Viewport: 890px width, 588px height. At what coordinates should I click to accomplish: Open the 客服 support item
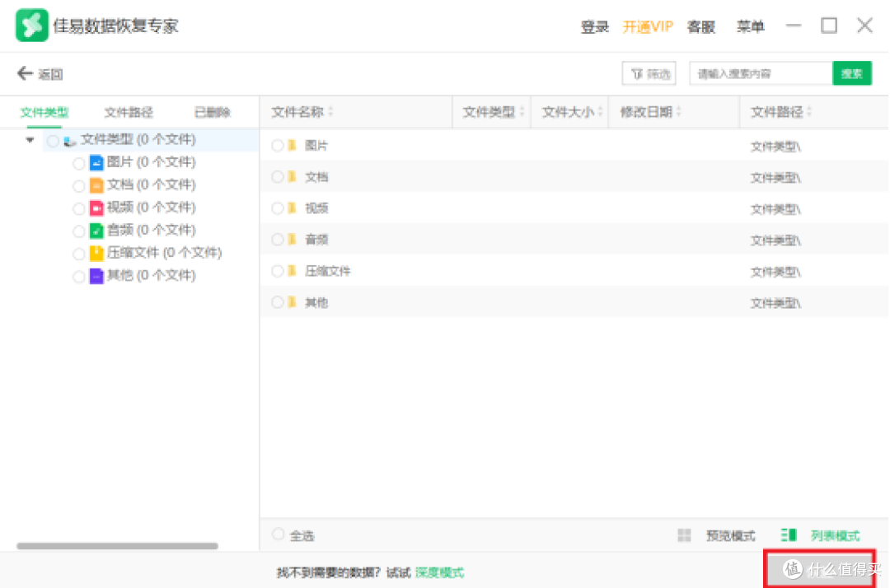pyautogui.click(x=701, y=26)
